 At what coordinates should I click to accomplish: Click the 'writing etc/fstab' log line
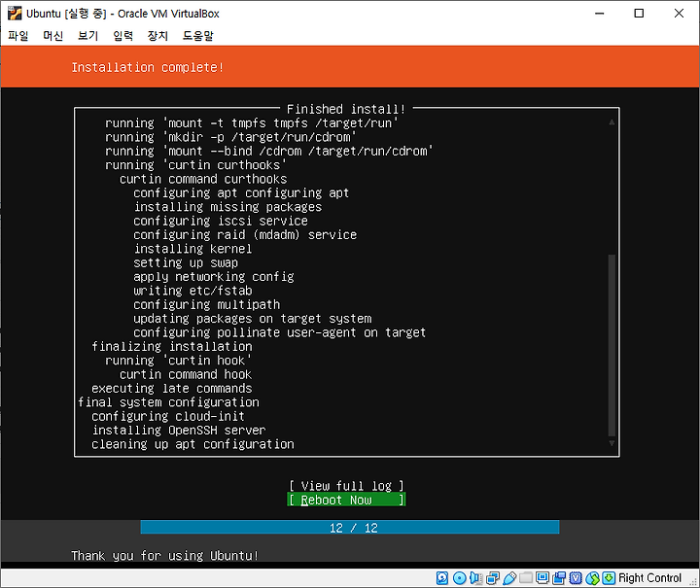(x=192, y=291)
